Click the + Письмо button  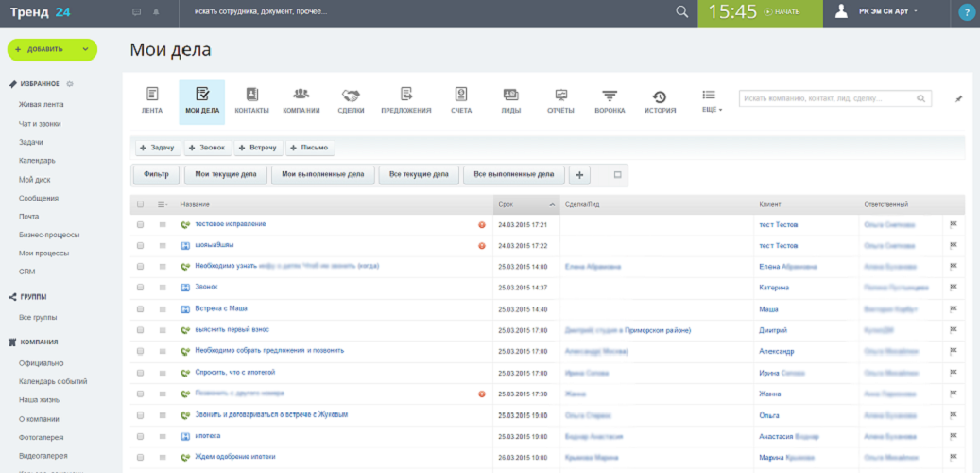(310, 148)
